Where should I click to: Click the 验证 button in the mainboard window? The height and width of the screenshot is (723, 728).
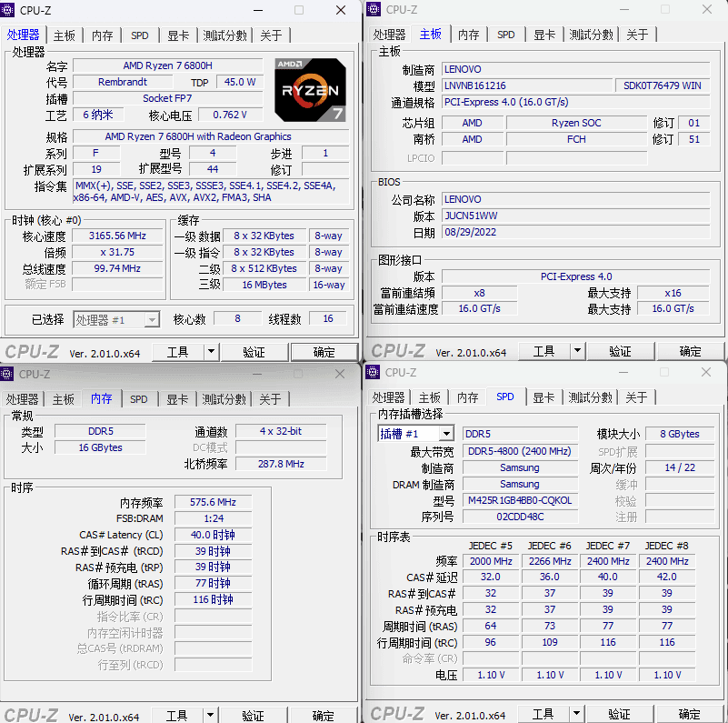point(620,351)
